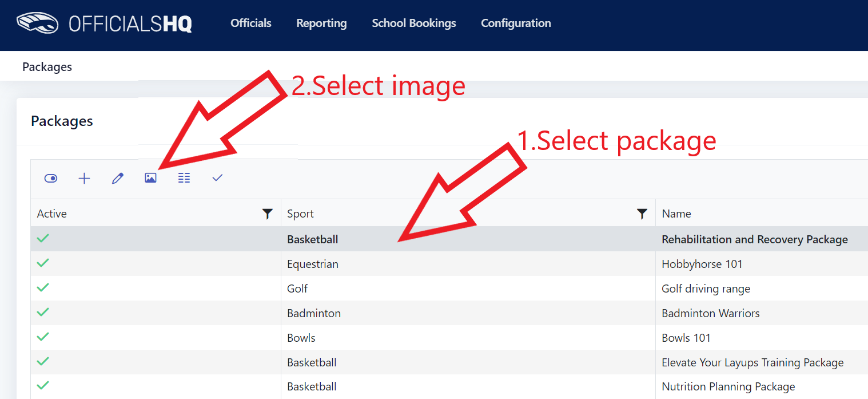Image resolution: width=868 pixels, height=399 pixels.
Task: Click the list columns toolbar icon
Action: (x=184, y=179)
